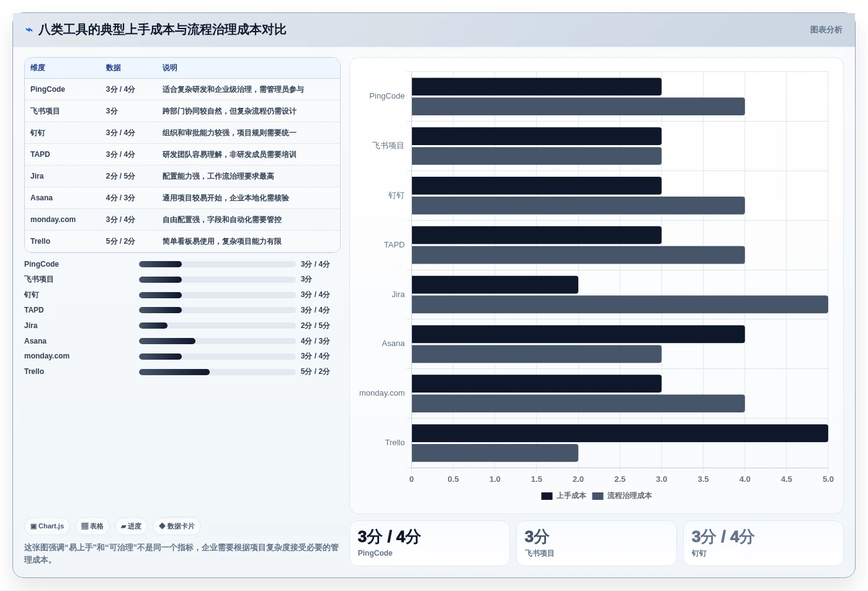Select the 飞书项目 table row name

[45, 111]
